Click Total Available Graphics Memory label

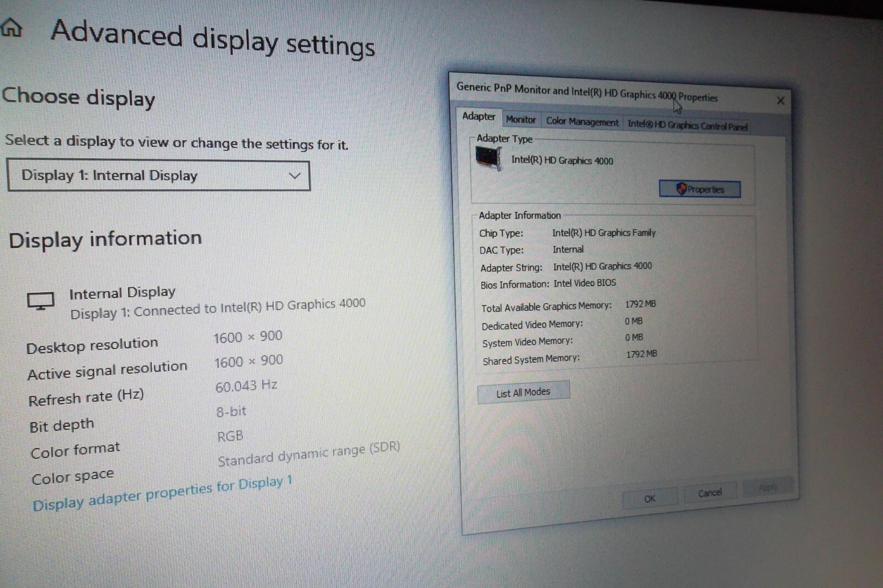(x=546, y=307)
